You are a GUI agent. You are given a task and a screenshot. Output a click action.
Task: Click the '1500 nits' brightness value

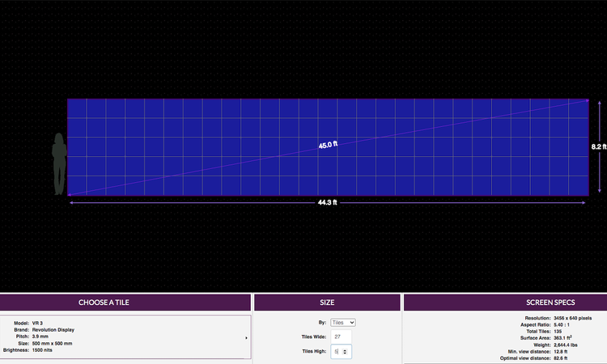pos(42,350)
